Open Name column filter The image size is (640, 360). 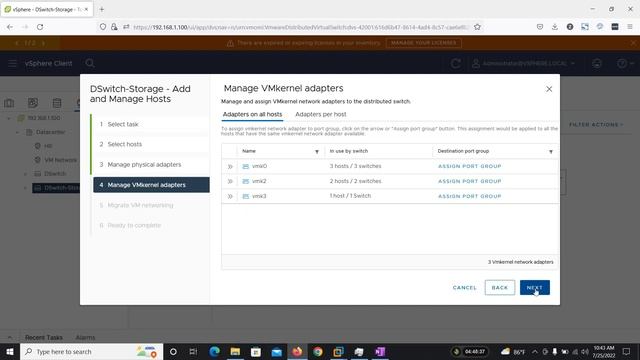click(x=317, y=151)
